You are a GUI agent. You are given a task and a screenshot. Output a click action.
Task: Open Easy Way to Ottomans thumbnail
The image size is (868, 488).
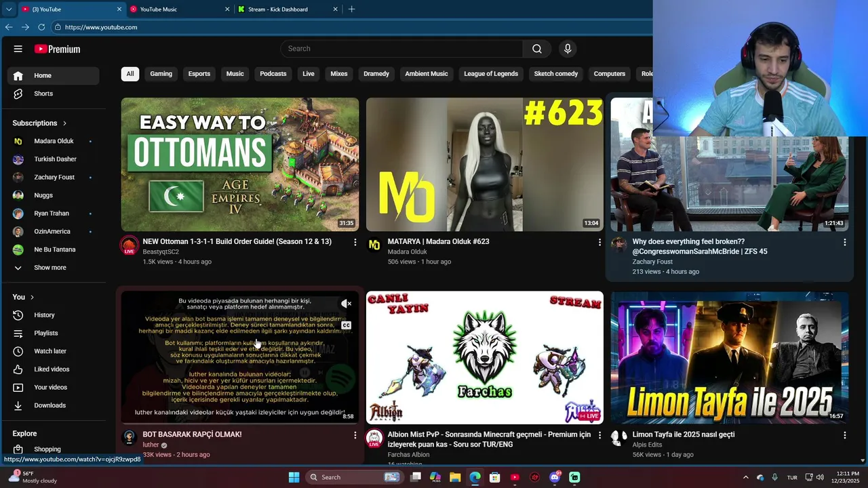point(240,165)
